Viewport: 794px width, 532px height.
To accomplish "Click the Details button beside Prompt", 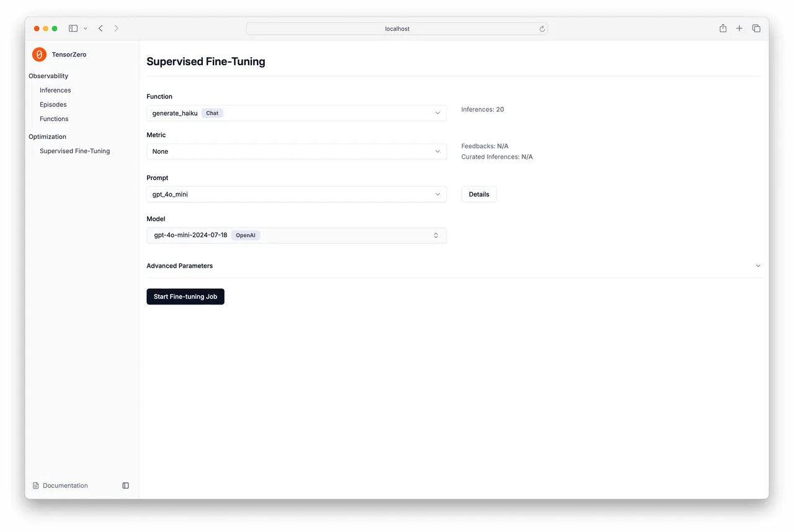I will tap(479, 194).
